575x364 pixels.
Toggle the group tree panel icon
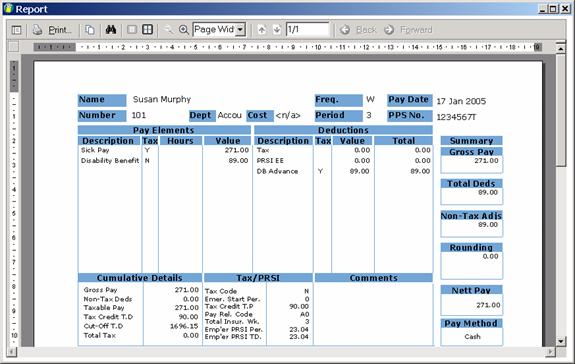17,30
